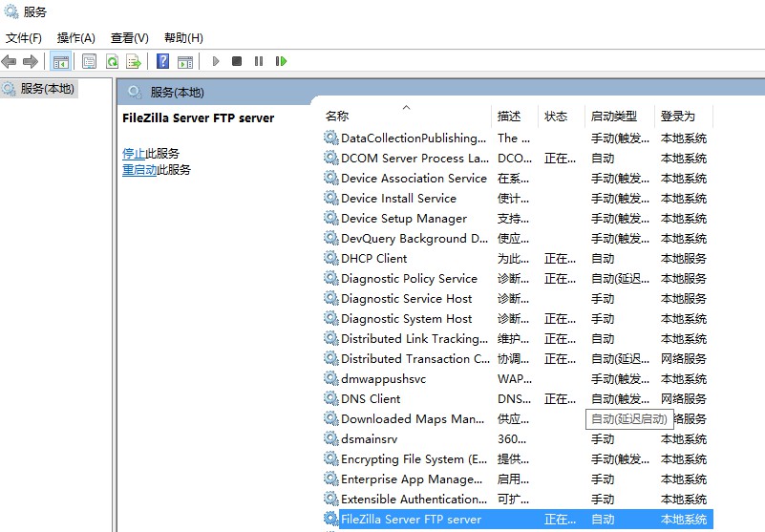The height and width of the screenshot is (532, 765).
Task: Toggle the show/hide console tree button
Action: [60, 61]
